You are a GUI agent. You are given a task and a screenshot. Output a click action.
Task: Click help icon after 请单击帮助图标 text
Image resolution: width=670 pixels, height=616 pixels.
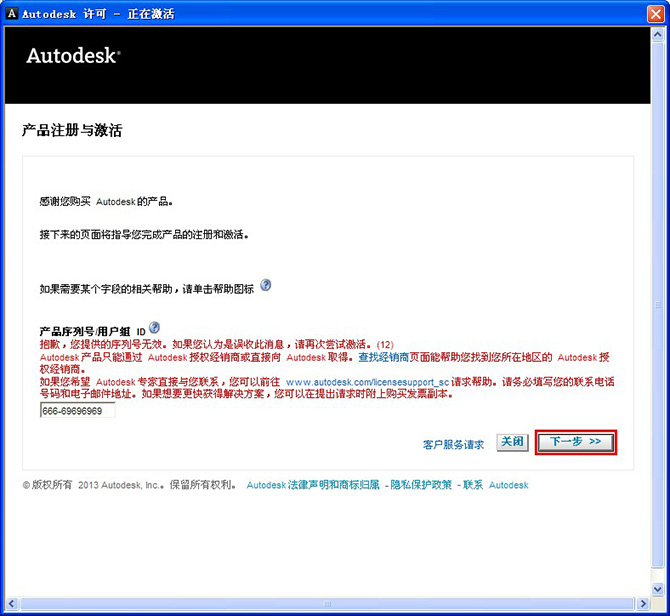pyautogui.click(x=265, y=285)
